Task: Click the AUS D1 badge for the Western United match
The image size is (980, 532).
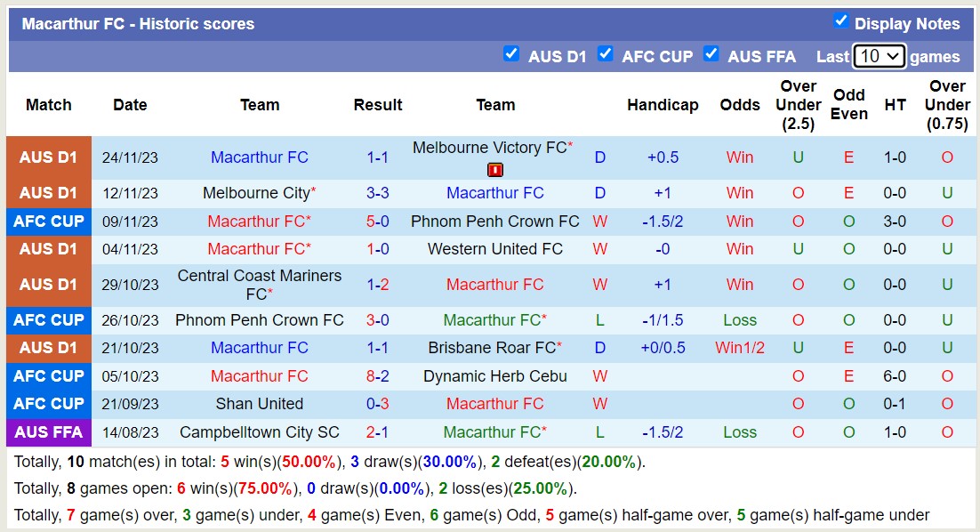Action: click(48, 249)
